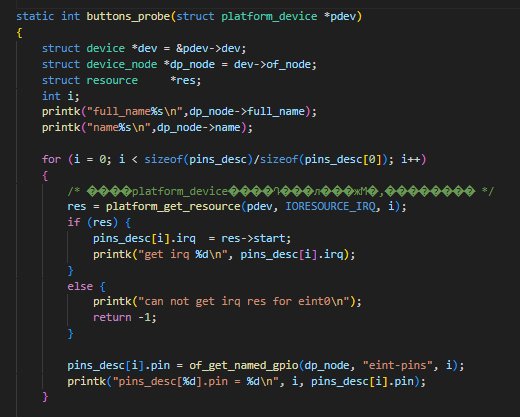Click the 'return -1;' statement
520x417 pixels.
pyautogui.click(x=125, y=317)
